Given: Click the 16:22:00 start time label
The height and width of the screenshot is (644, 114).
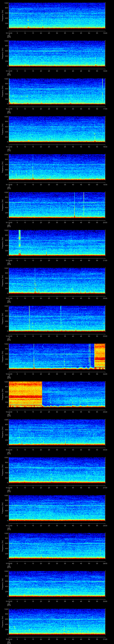Looking at the screenshot, I should pyautogui.click(x=9, y=336).
